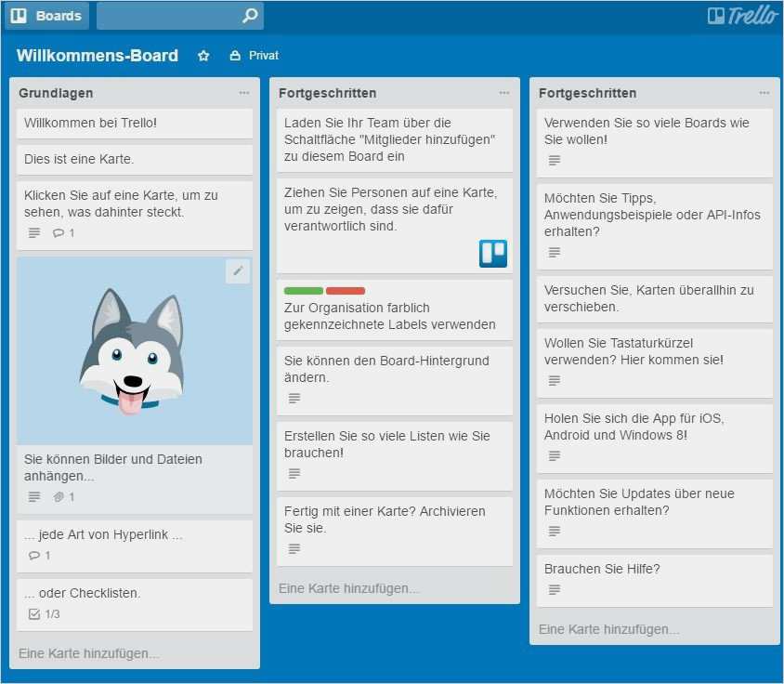Screen dimensions: 784x684
Task: Open '... jede Art von Hyperlink ...' card
Action: (x=135, y=546)
